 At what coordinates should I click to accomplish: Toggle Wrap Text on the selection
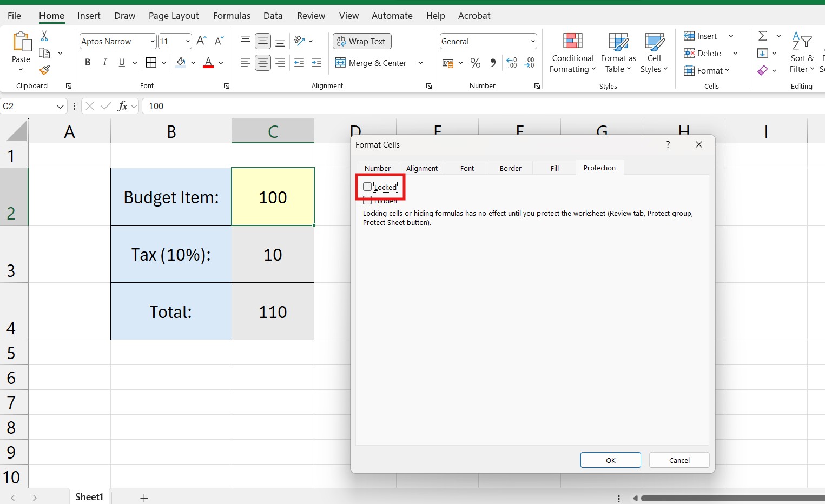tap(361, 41)
